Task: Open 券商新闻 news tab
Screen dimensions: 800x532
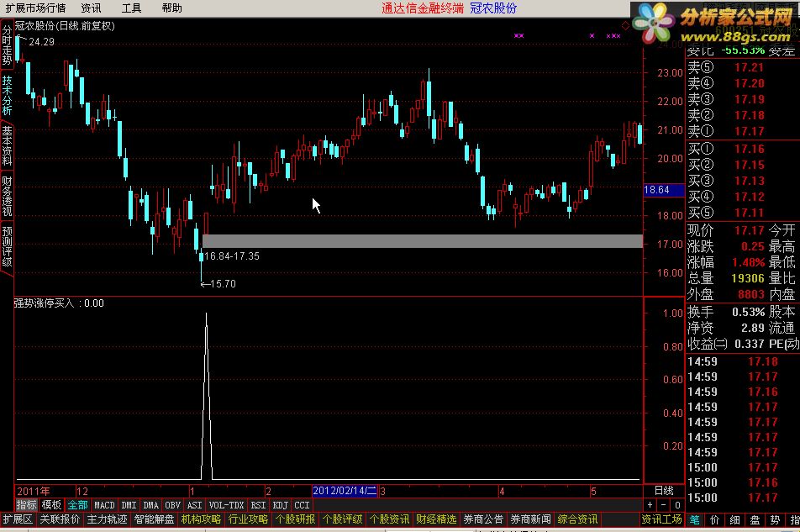Action: [530, 519]
